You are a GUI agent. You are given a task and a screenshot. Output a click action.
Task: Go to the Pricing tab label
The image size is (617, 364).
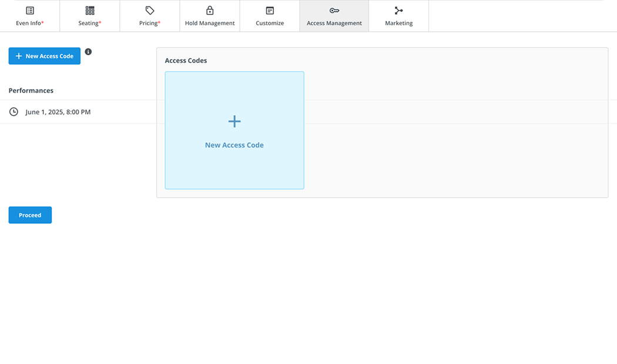point(150,23)
